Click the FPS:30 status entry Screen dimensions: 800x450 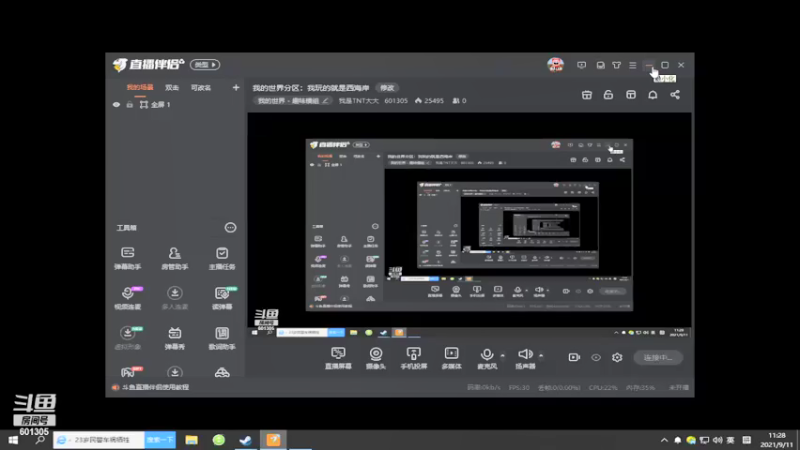[x=519, y=388]
